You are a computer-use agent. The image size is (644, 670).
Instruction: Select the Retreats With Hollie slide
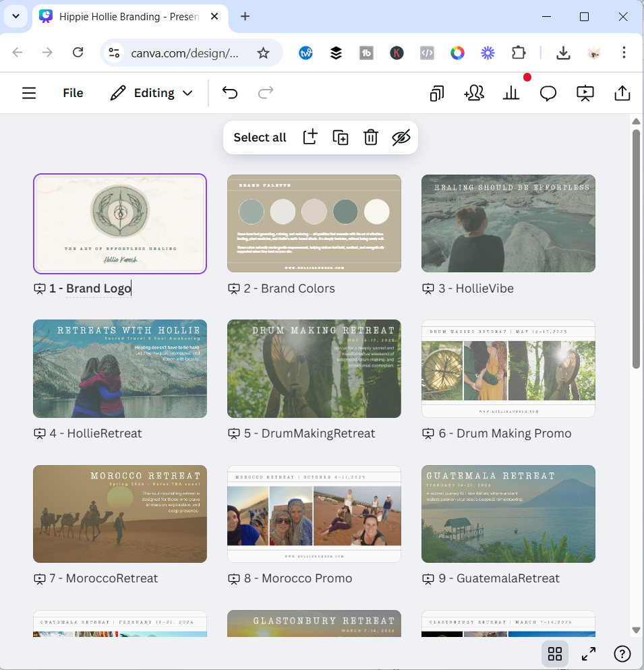[x=120, y=369]
